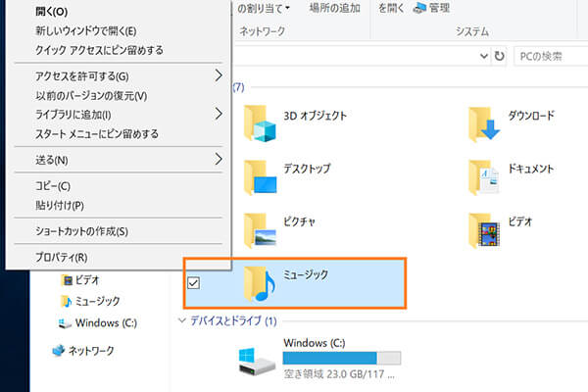Open the デスクトップ folder icon
The image size is (588, 392).
pos(260,177)
